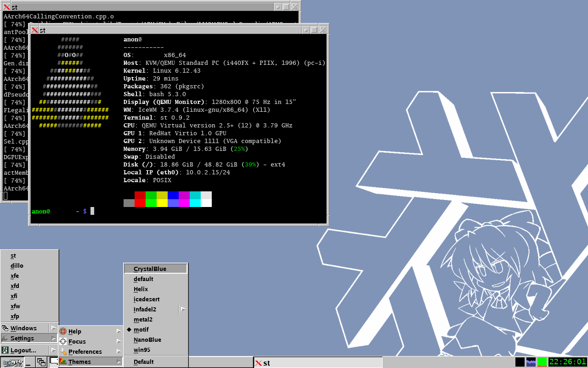Apply the CrystalBlue theme

[156, 269]
